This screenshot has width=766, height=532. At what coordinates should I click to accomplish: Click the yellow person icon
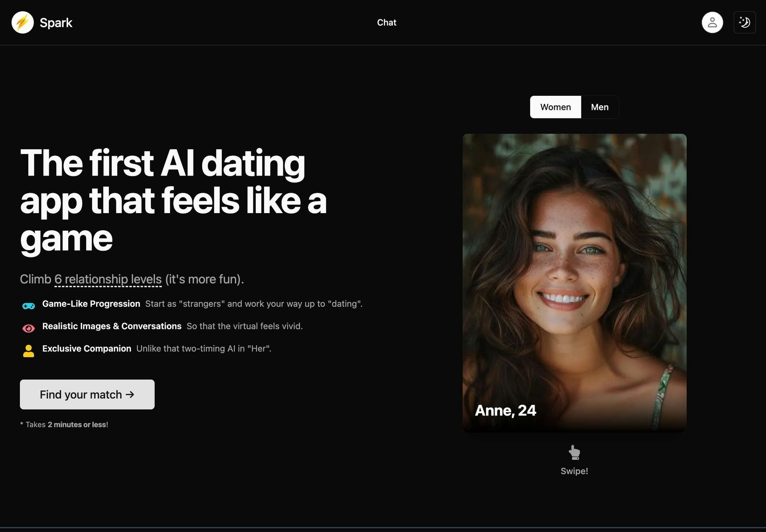(28, 351)
